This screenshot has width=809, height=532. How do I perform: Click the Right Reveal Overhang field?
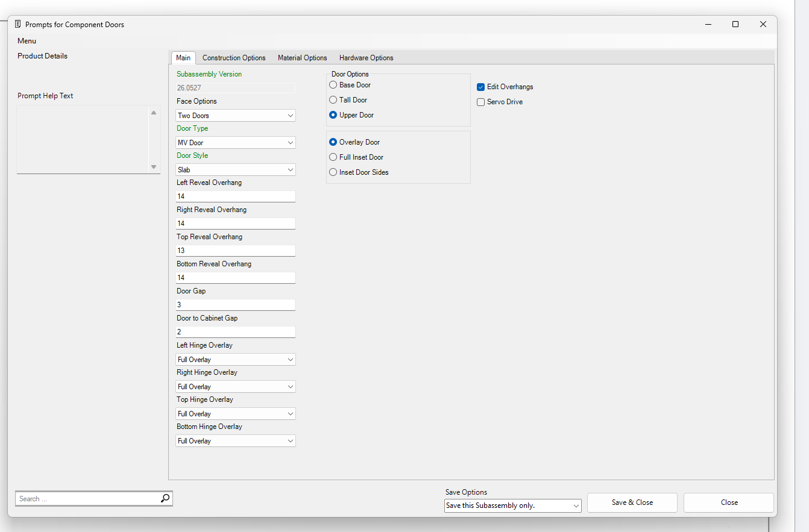(x=236, y=224)
